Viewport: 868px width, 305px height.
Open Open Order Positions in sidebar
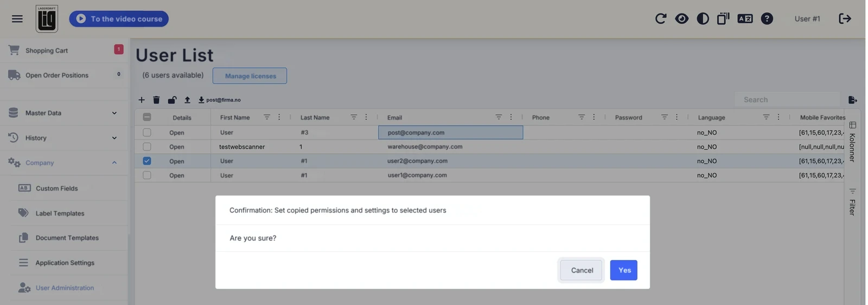click(65, 75)
